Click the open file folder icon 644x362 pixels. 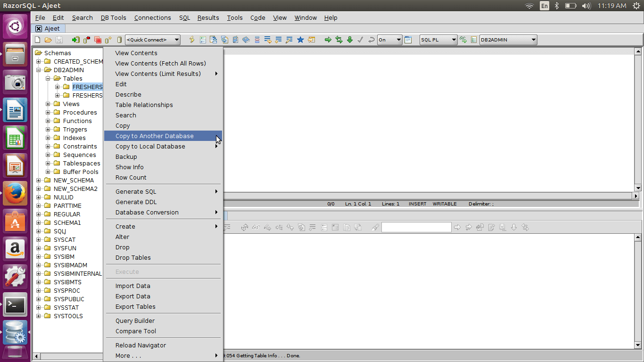pyautogui.click(x=49, y=40)
